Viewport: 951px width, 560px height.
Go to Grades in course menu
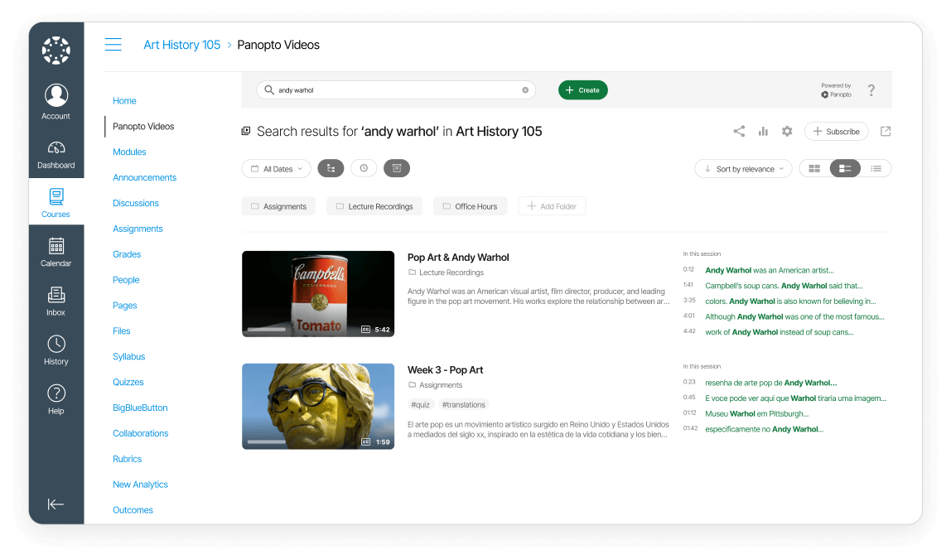127,254
